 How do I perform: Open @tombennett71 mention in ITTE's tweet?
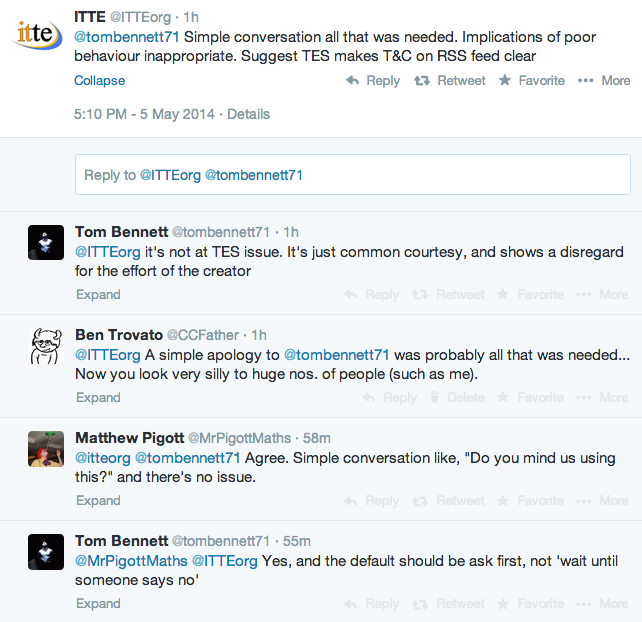pos(127,37)
